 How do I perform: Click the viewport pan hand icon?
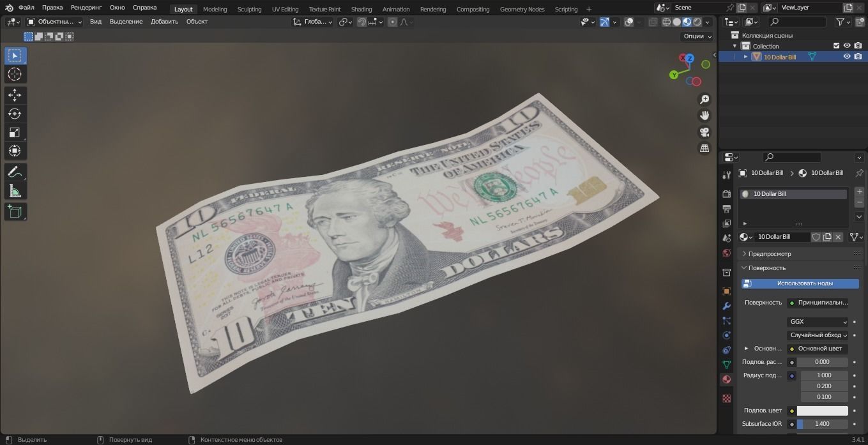pos(704,116)
